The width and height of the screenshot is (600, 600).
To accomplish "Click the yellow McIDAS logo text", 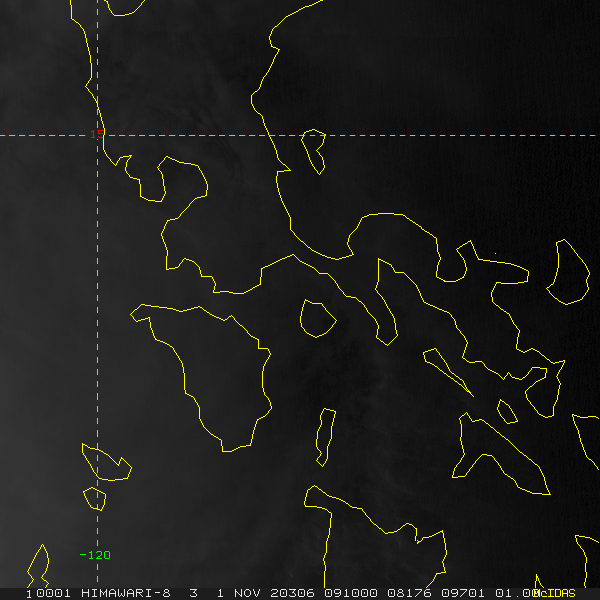I will [554, 593].
